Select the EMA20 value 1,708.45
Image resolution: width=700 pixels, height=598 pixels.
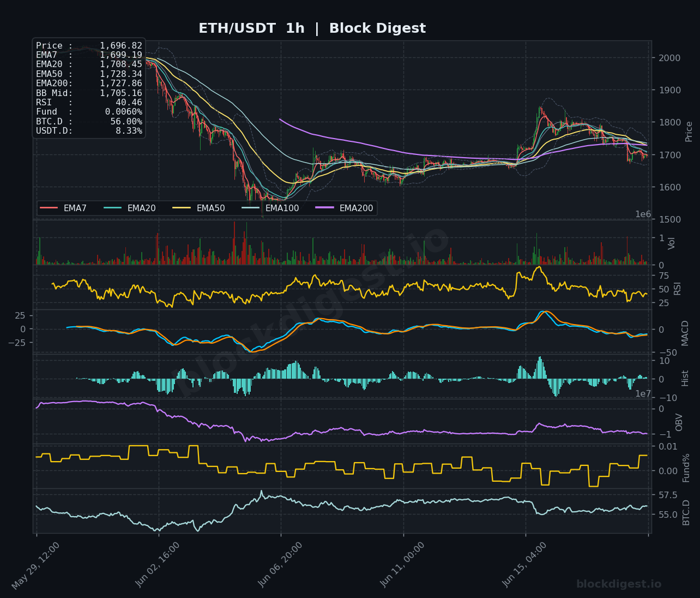tap(121, 64)
